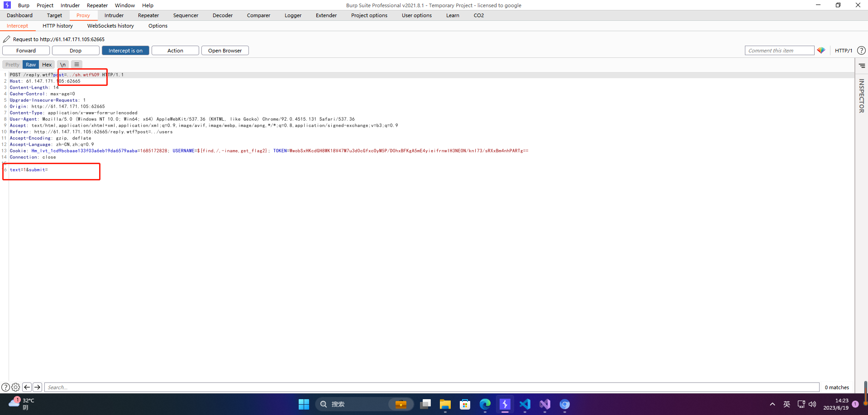Open the proxy Options sub-tab
Viewport: 868px width, 415px height.
click(x=158, y=26)
